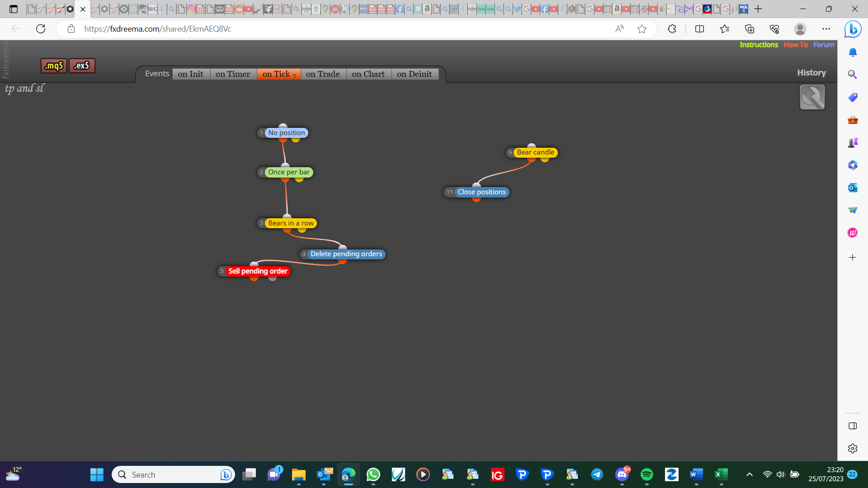Select the on Trade tab
Viewport: 868px width, 488px height.
pyautogui.click(x=323, y=74)
